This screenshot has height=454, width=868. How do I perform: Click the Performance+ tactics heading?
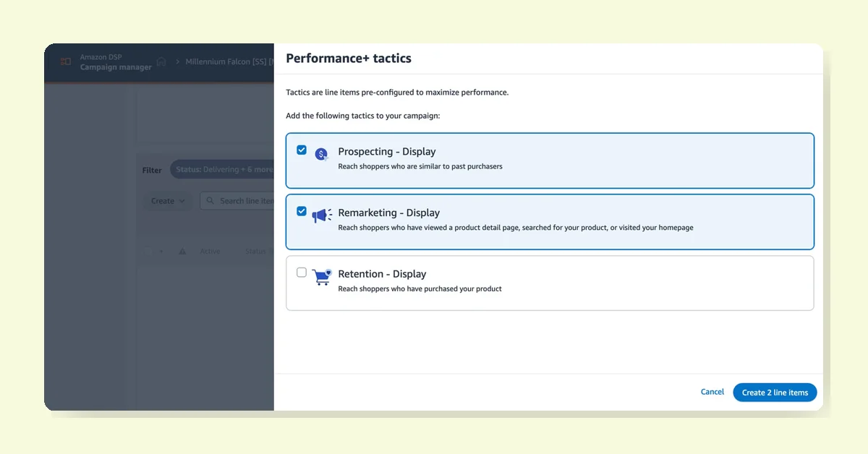click(349, 59)
